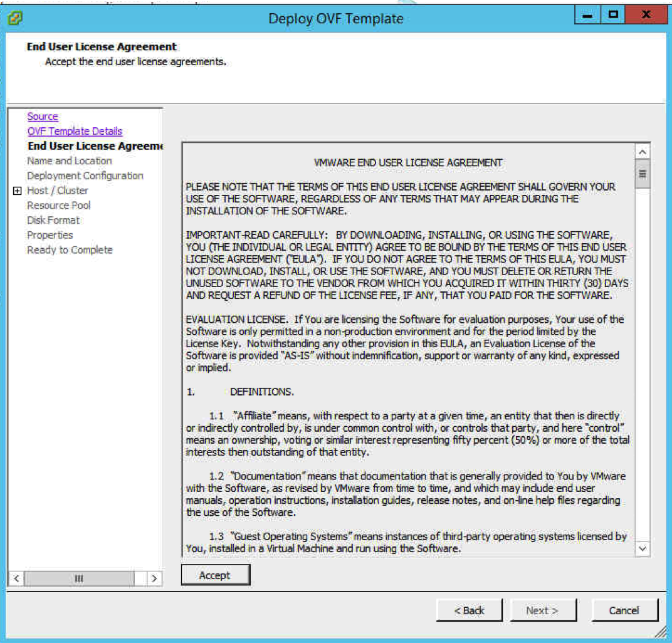Cancel the OVF deployment wizard
This screenshot has width=672, height=643.
click(624, 610)
